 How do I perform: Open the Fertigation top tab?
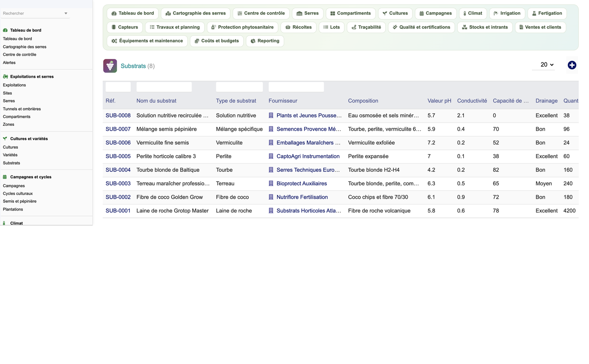(547, 13)
